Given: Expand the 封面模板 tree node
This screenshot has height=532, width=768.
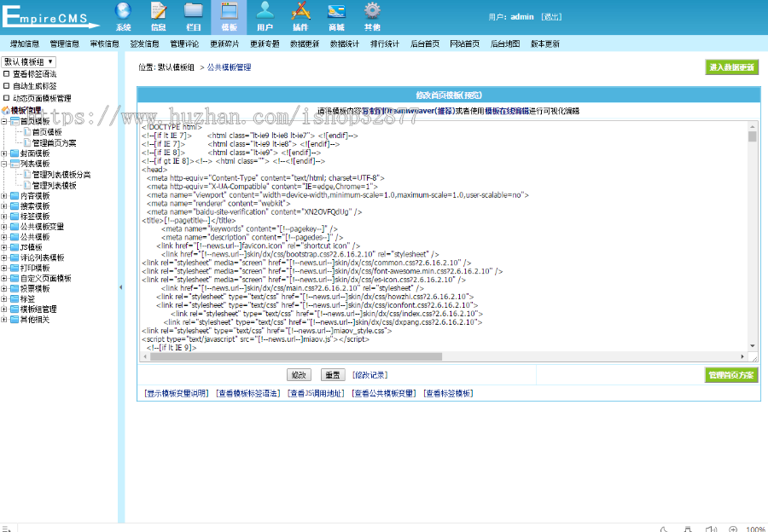Looking at the screenshot, I should 4,153.
